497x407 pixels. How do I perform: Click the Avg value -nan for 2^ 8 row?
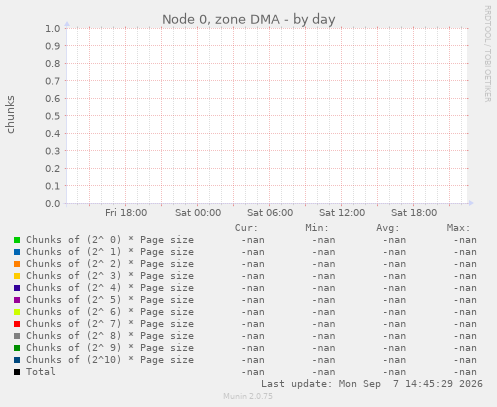point(394,336)
